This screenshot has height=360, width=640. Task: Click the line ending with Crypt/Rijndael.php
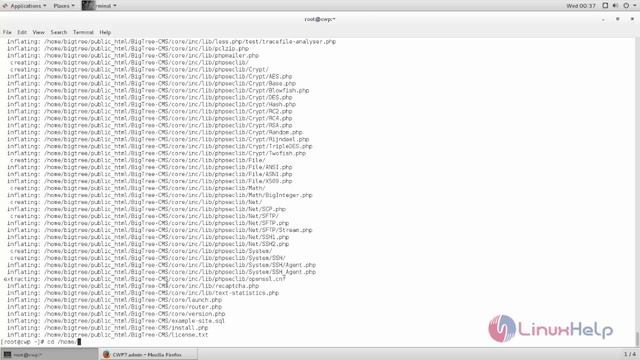(x=158, y=139)
